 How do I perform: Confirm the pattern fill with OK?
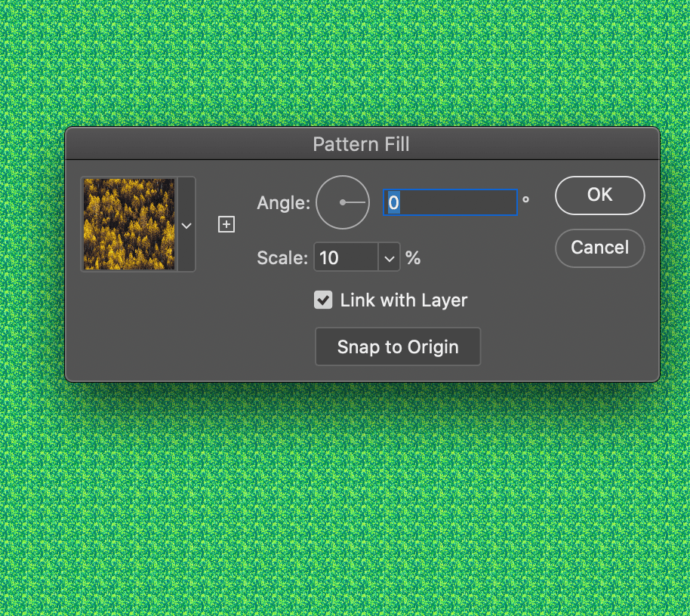(599, 195)
